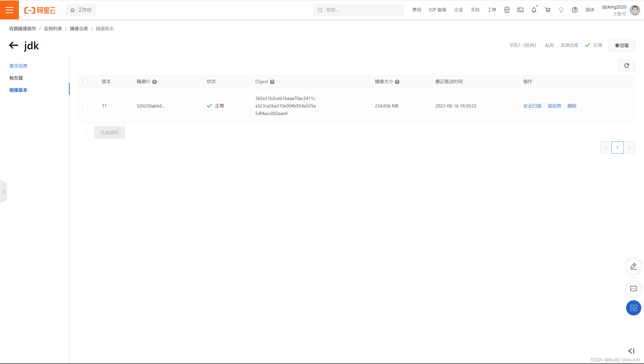
Task: Open 基本信息 in sidebar
Action: click(x=18, y=66)
